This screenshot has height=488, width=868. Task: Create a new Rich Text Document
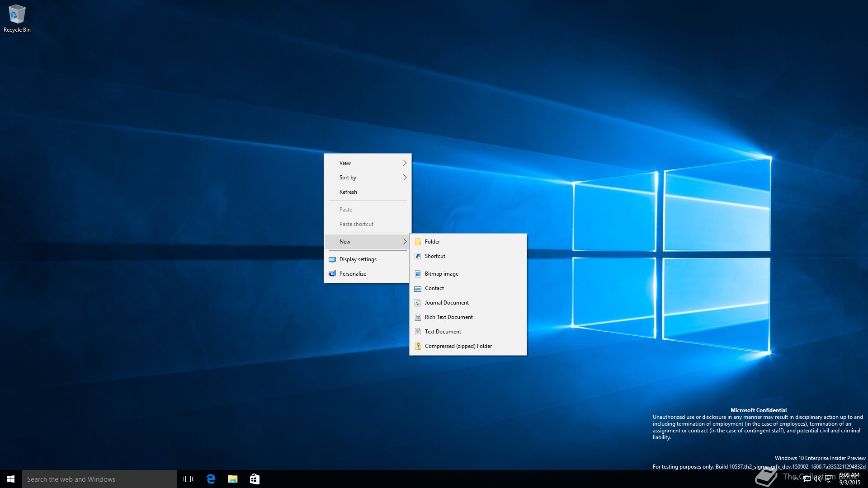tap(468, 317)
